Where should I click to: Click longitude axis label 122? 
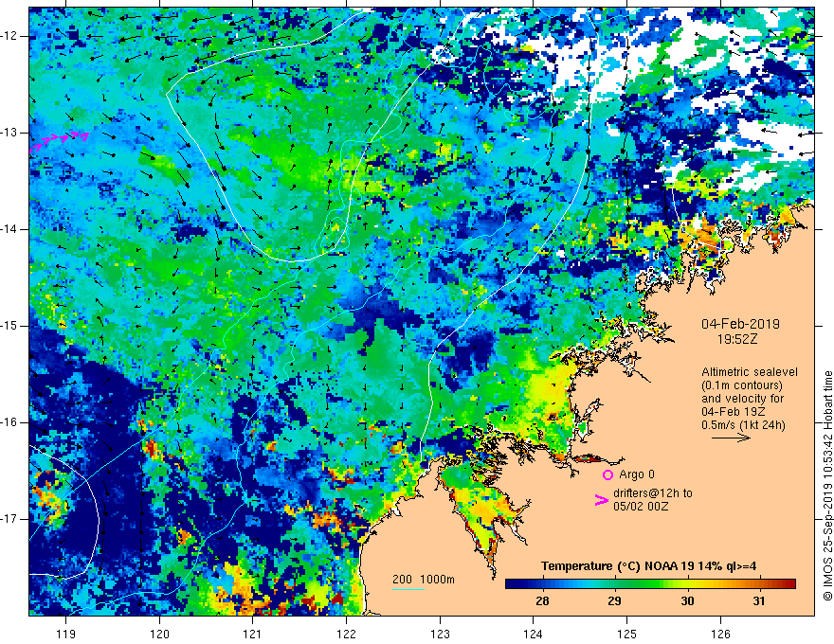[346, 634]
